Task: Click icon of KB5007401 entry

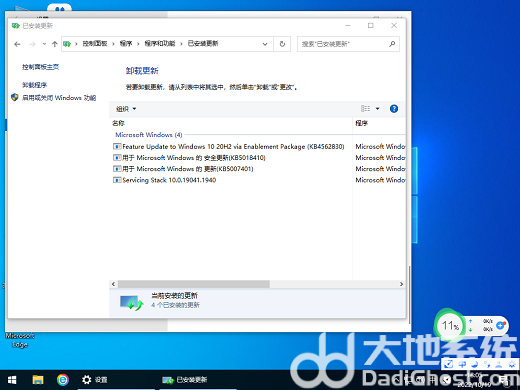Action: [x=117, y=169]
